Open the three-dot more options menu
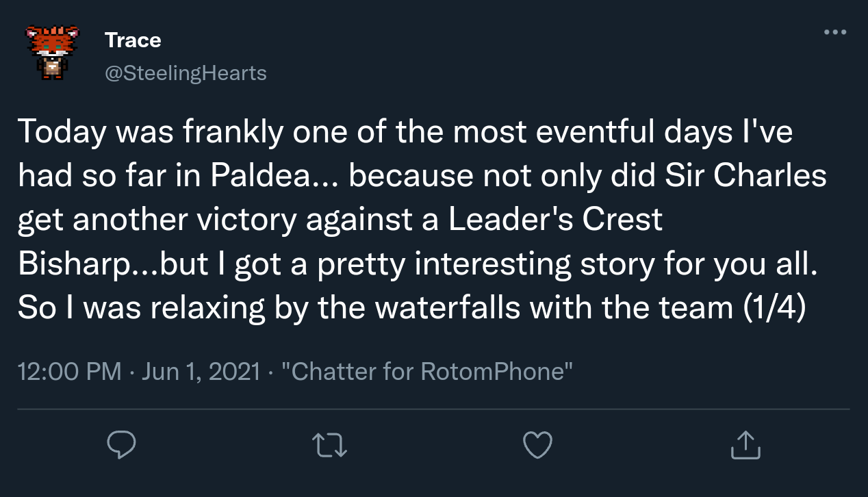 pyautogui.click(x=835, y=32)
